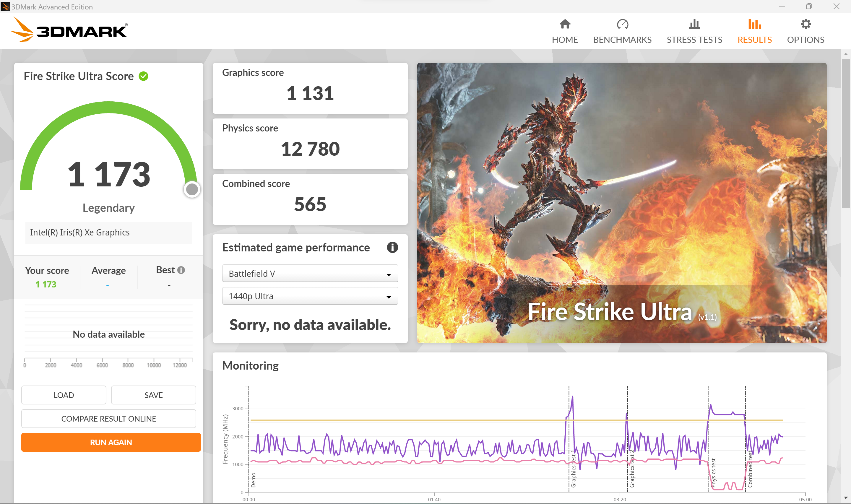The image size is (851, 504).
Task: Click the SAVE result button
Action: (x=153, y=395)
